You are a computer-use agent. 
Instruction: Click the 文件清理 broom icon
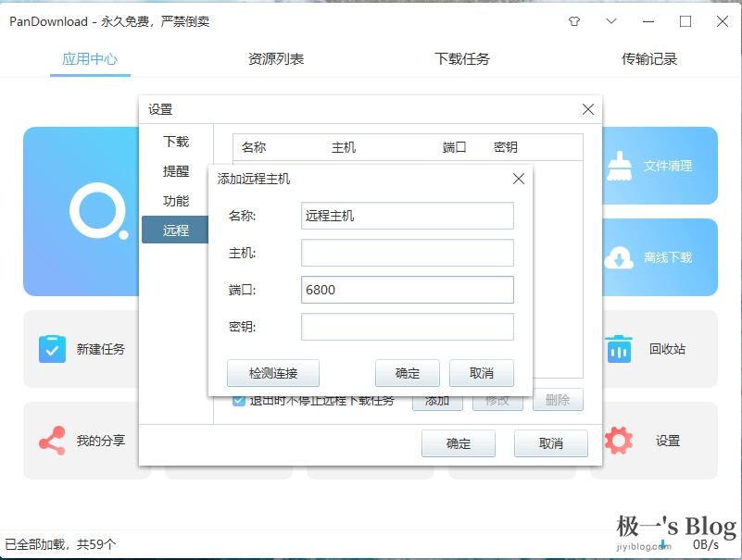coord(619,166)
